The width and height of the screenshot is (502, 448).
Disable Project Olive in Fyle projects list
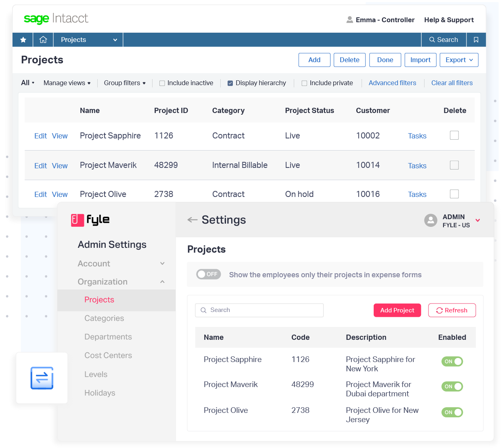[x=452, y=412]
